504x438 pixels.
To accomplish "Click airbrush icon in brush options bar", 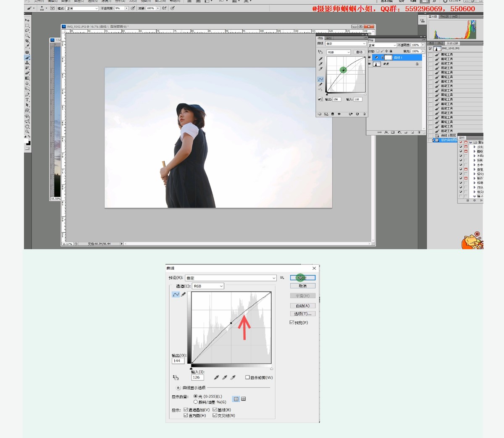I will [164, 8].
